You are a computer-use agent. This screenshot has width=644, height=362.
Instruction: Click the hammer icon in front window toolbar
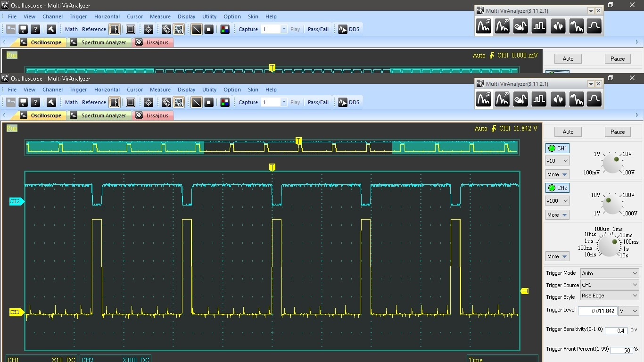coord(51,102)
